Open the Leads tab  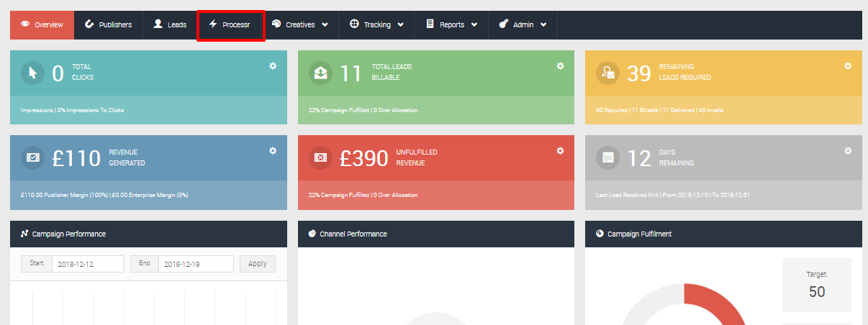coord(170,24)
